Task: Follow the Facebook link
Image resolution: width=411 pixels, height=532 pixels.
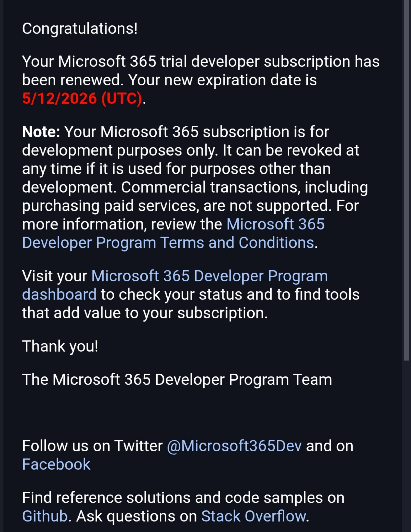Action: pos(56,464)
